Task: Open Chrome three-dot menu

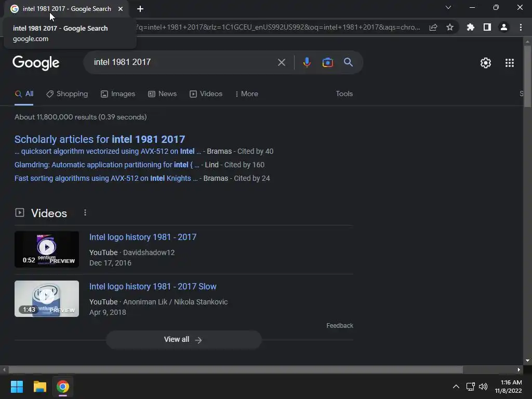Action: tap(521, 27)
